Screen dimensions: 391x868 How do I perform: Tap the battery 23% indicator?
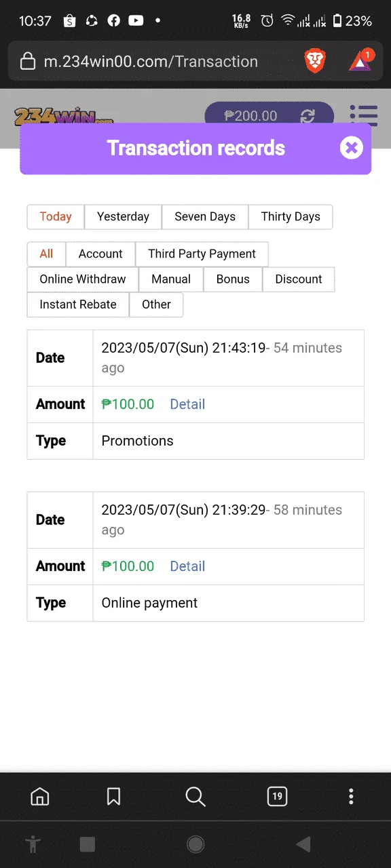[x=352, y=21]
